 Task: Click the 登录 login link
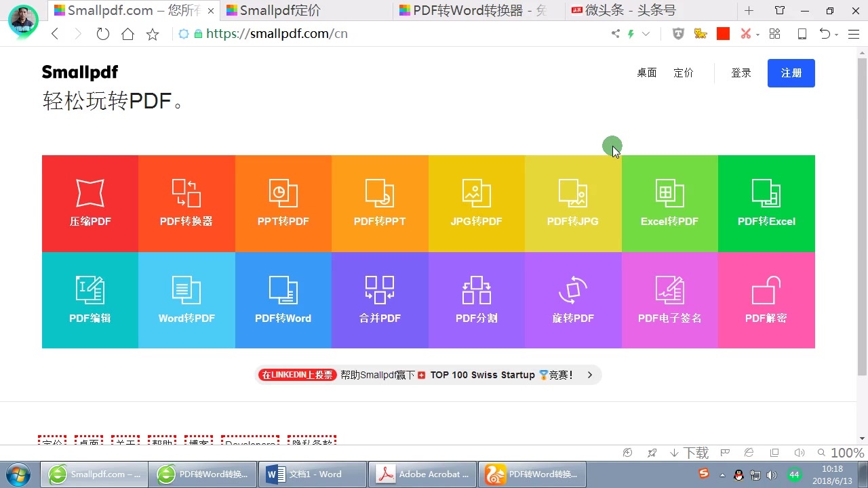[741, 73]
